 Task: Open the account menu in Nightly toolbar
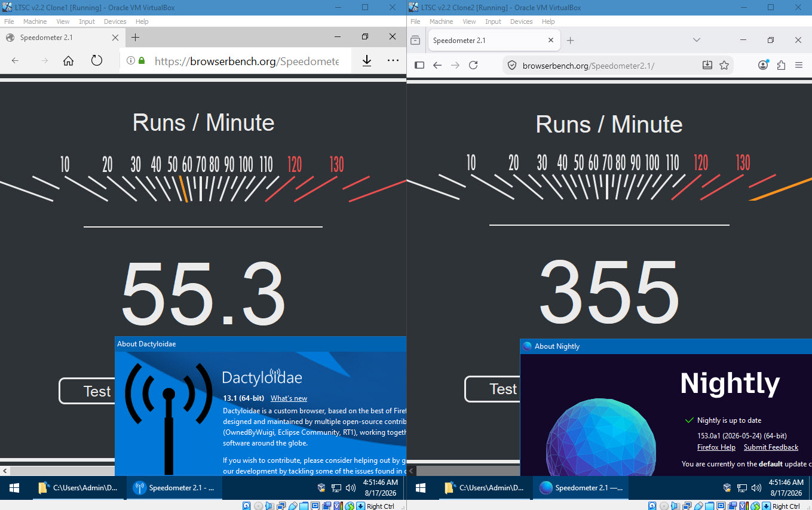pyautogui.click(x=763, y=65)
